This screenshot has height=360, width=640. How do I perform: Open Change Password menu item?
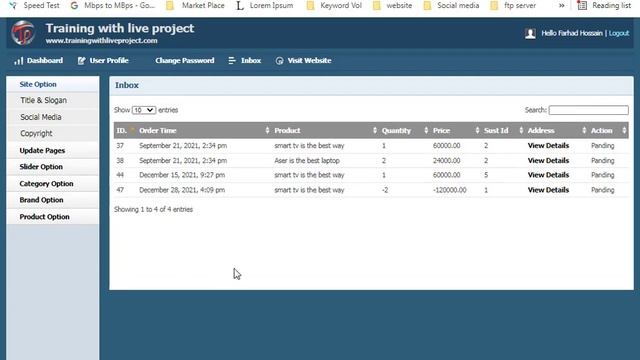click(x=184, y=61)
